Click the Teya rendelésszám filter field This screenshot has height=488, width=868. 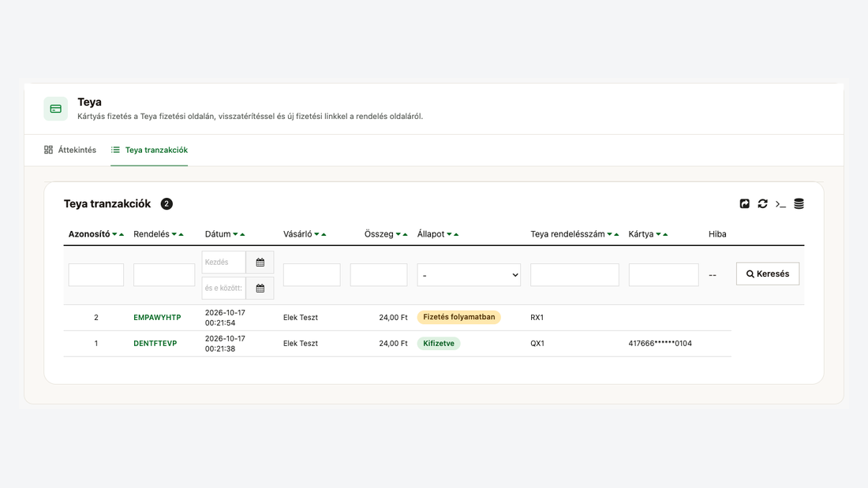click(574, 275)
